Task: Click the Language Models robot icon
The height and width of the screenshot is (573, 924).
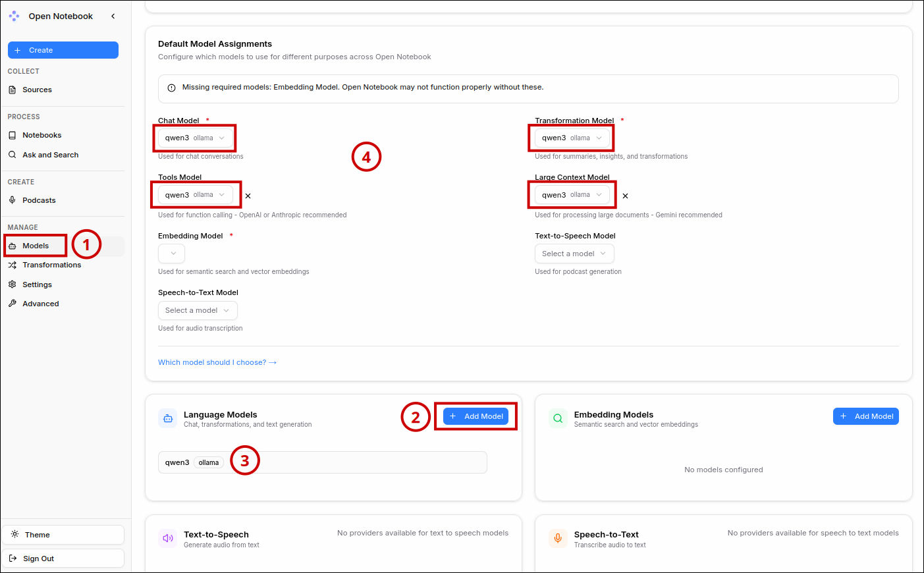Action: 168,418
